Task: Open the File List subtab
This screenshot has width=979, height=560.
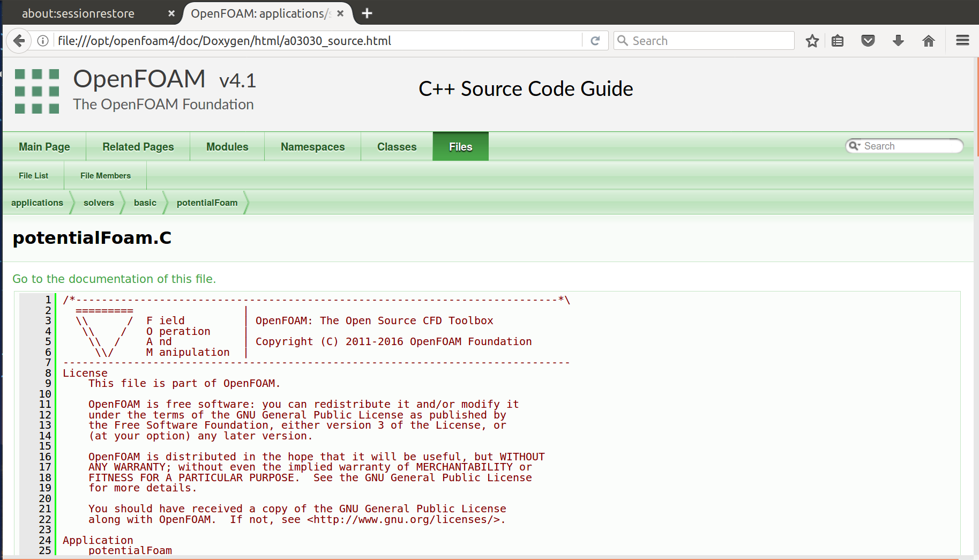Action: tap(33, 176)
